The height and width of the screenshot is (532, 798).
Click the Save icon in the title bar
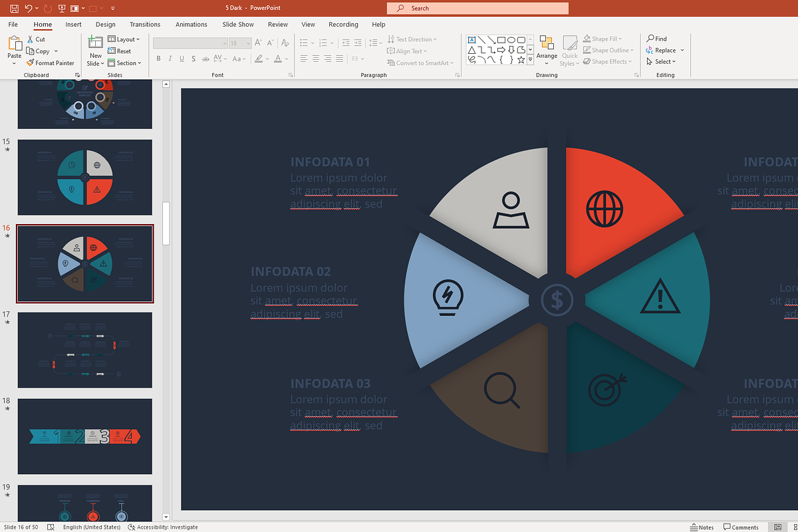click(x=14, y=9)
